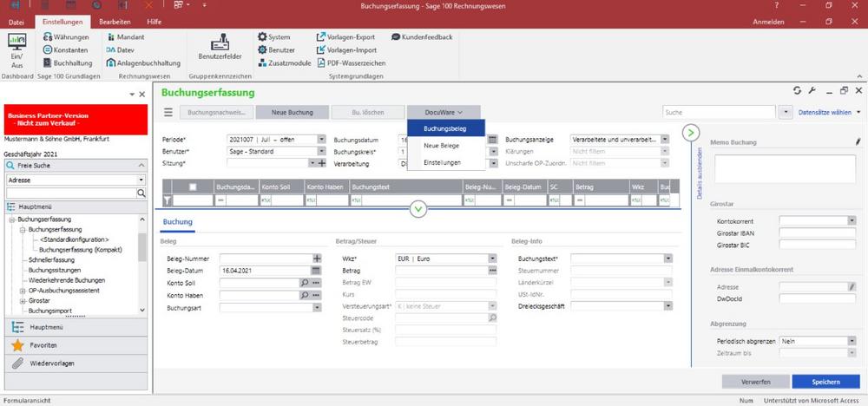The height and width of the screenshot is (406, 868).
Task: Open Datev settings
Action: tap(120, 49)
